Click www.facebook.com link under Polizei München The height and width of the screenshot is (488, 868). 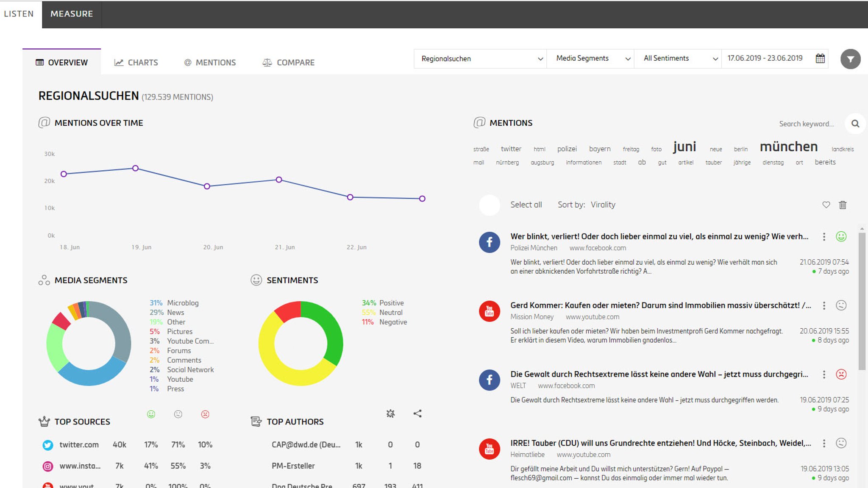598,248
